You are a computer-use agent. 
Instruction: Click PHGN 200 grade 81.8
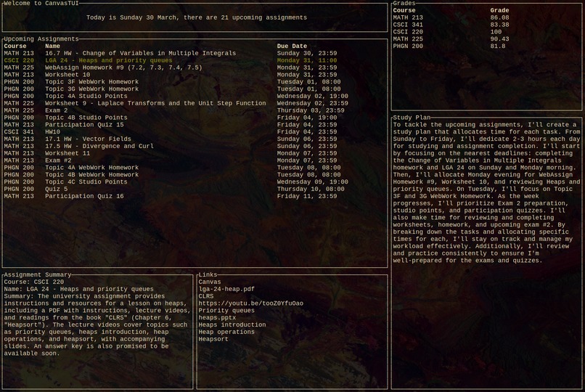498,46
